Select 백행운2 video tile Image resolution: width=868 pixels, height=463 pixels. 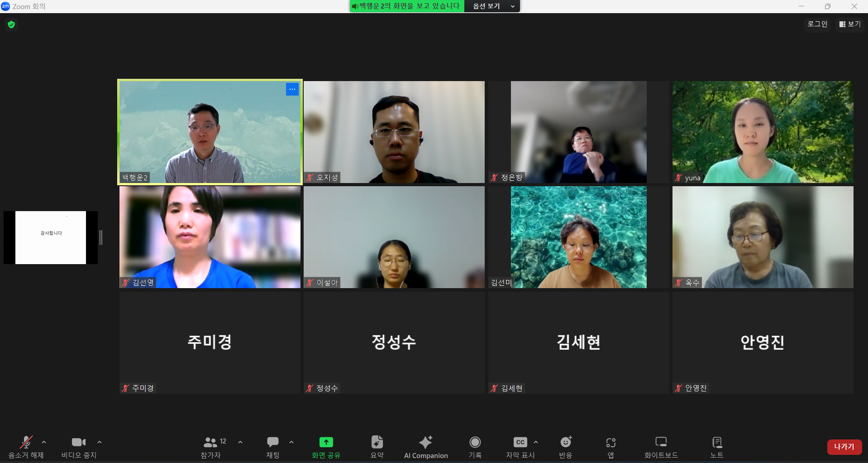(210, 132)
